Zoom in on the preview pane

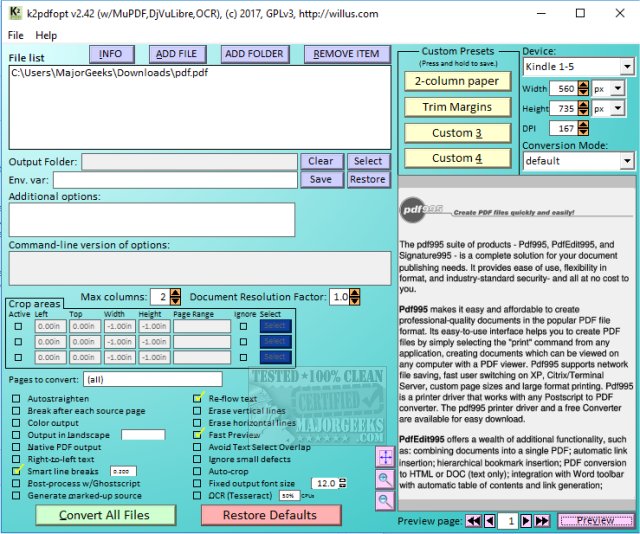(385, 479)
